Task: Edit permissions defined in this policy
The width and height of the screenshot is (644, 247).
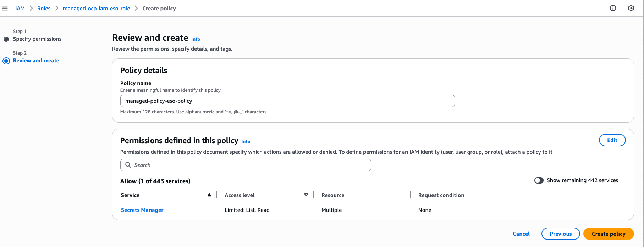Action: click(x=612, y=140)
